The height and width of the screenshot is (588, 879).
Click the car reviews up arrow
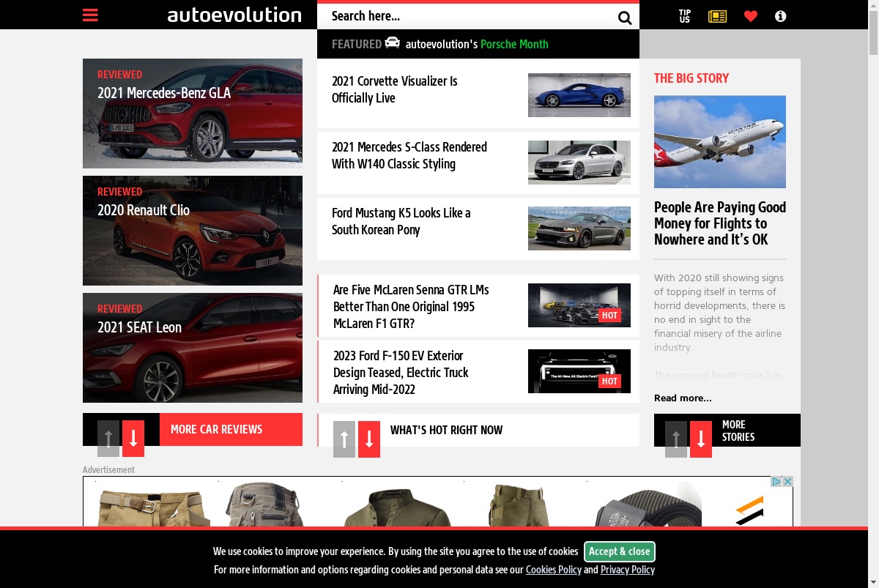click(108, 439)
